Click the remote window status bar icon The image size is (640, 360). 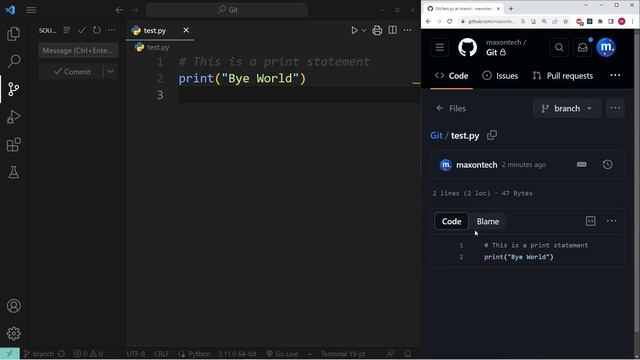coord(10,354)
